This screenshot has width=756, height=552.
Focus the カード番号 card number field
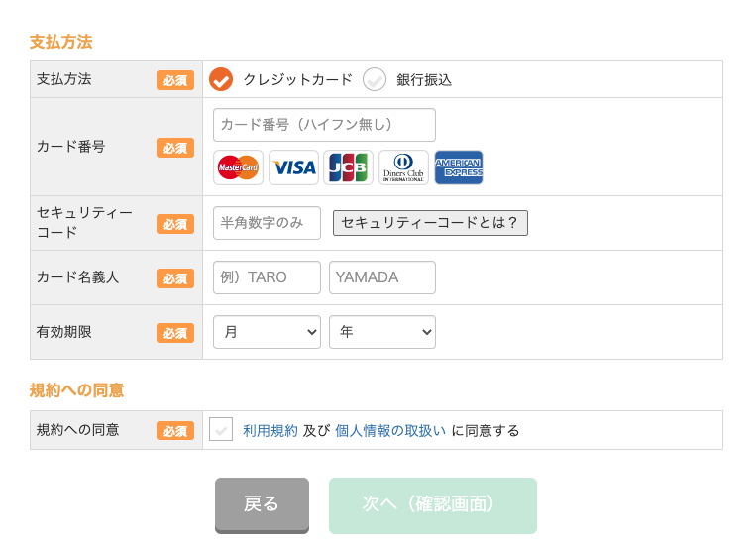point(324,125)
